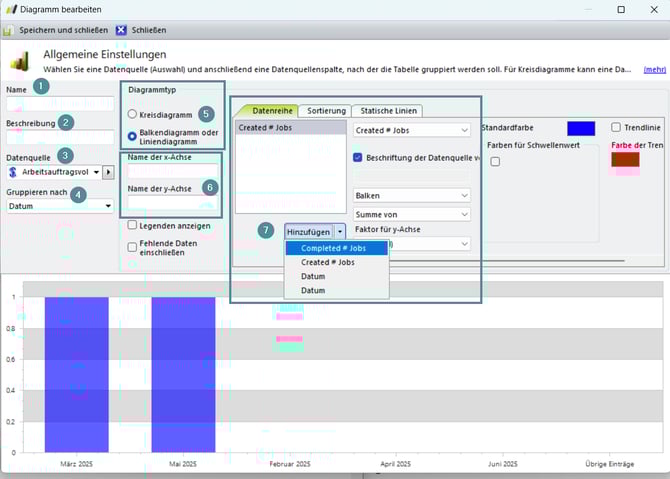
Task: Pick the blue Standardfarbe color swatch
Action: click(580, 128)
